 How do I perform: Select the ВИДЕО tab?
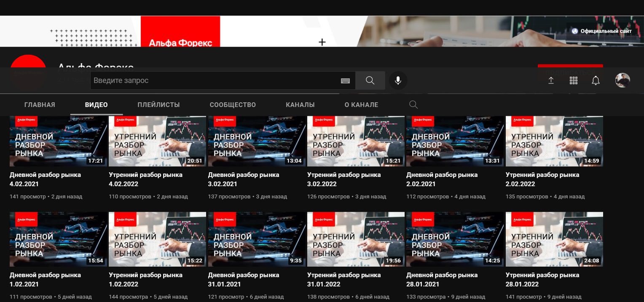coord(97,105)
